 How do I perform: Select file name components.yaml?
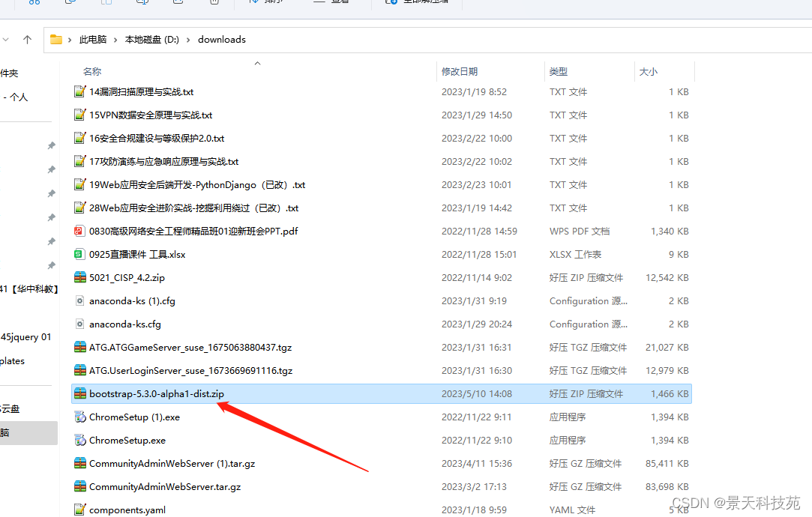(x=127, y=510)
